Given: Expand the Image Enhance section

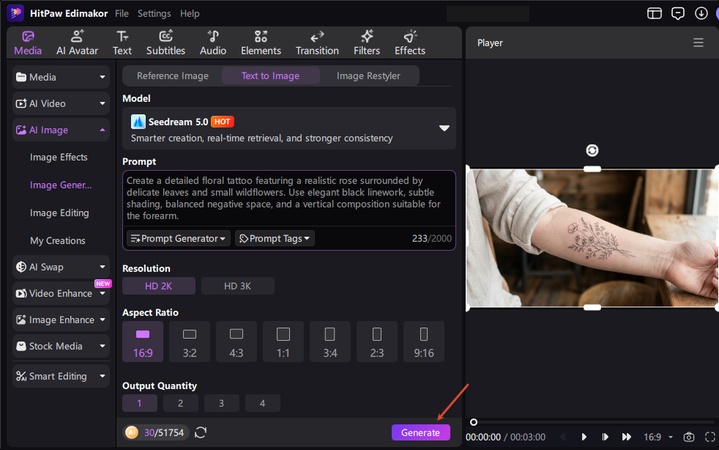Looking at the screenshot, I should coord(61,320).
